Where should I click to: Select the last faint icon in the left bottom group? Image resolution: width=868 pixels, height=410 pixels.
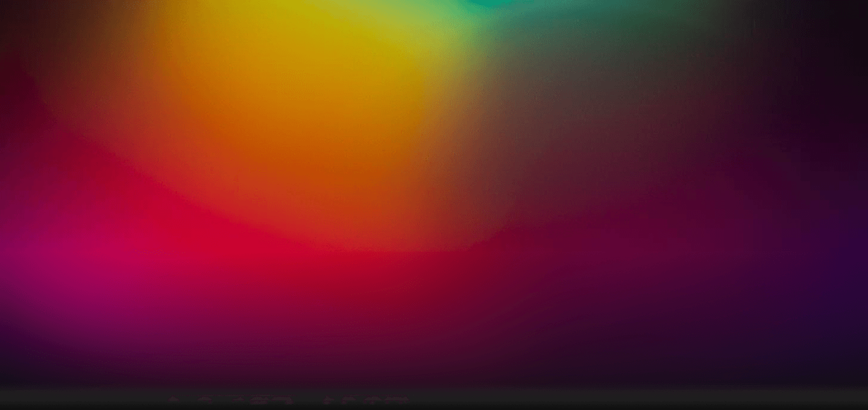point(281,399)
